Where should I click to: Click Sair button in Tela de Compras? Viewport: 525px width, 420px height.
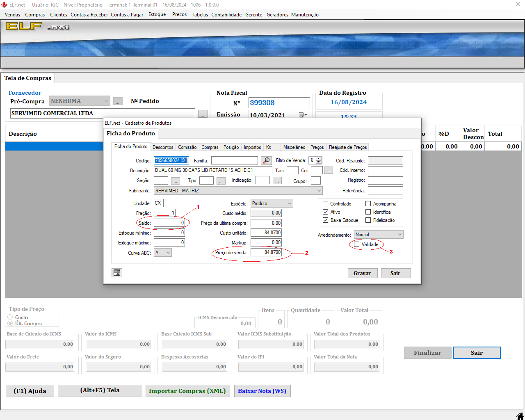coord(477,353)
